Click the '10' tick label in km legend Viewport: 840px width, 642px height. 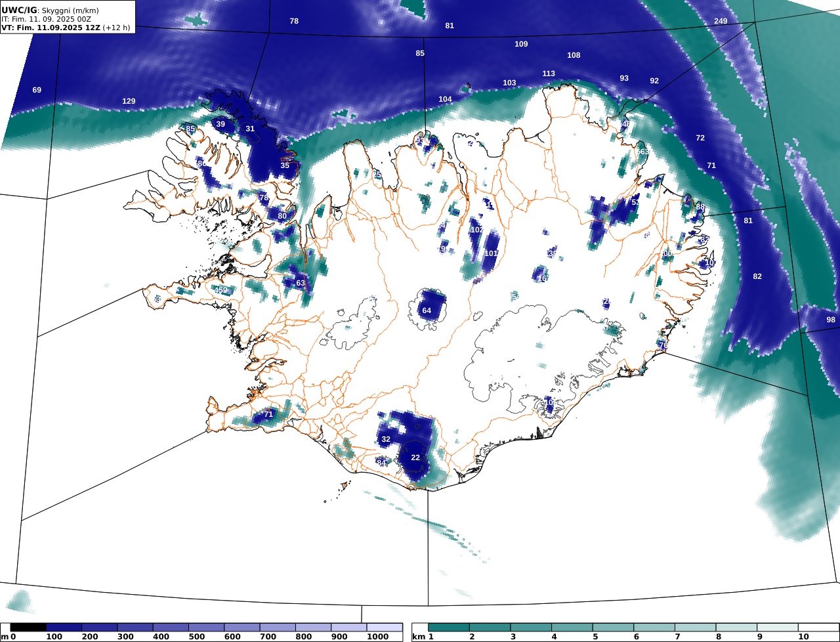click(x=803, y=637)
